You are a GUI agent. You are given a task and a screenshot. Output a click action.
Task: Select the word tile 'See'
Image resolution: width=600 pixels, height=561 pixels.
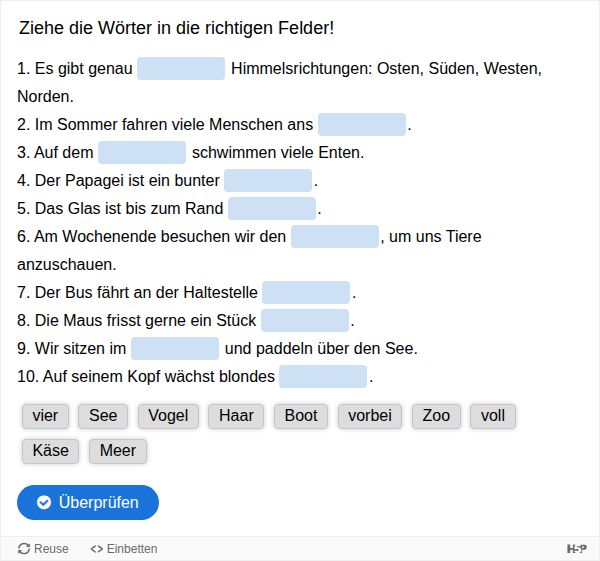103,416
